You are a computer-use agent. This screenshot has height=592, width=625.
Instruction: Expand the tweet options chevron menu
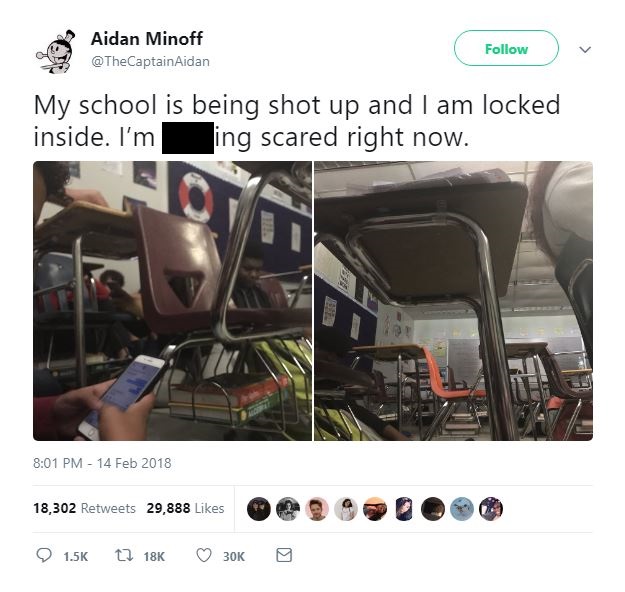[585, 49]
